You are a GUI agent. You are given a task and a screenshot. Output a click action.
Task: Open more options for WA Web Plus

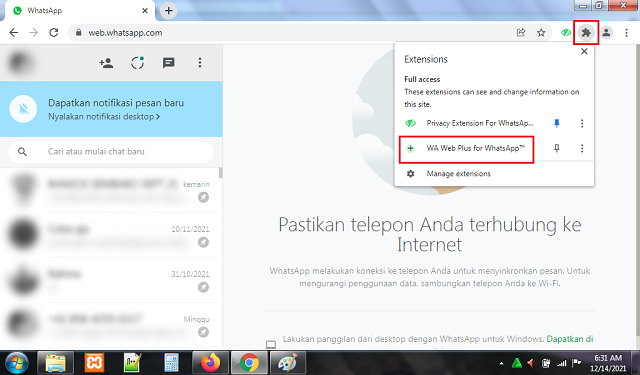tap(582, 149)
